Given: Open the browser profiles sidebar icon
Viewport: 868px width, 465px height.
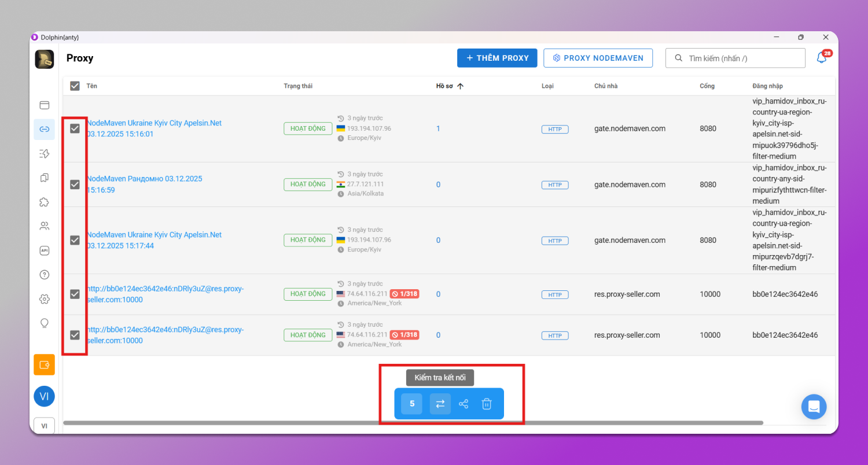Looking at the screenshot, I should (45, 105).
